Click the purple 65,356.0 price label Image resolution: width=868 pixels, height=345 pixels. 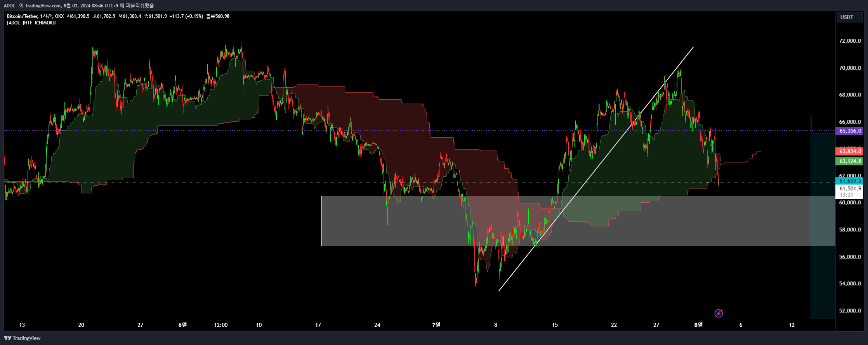[x=850, y=131]
